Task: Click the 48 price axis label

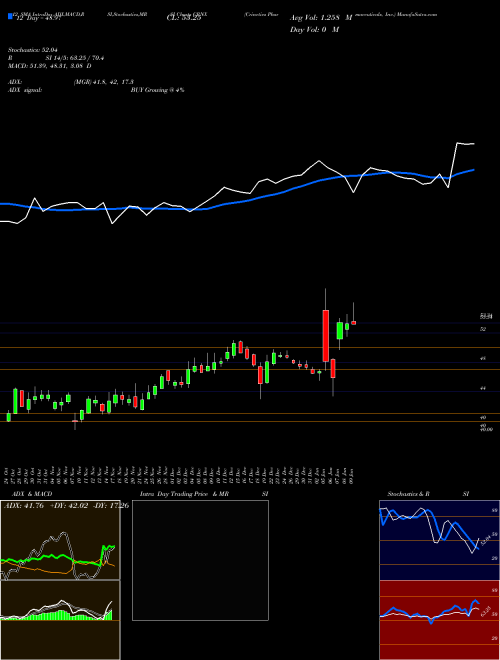Action: (483, 358)
